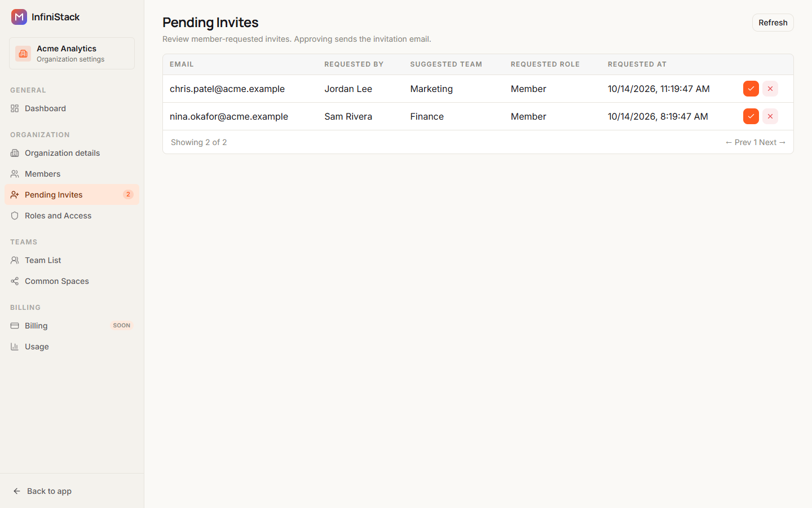Click requester name Jordan Lee
Screen dimensions: 812x508
point(348,89)
